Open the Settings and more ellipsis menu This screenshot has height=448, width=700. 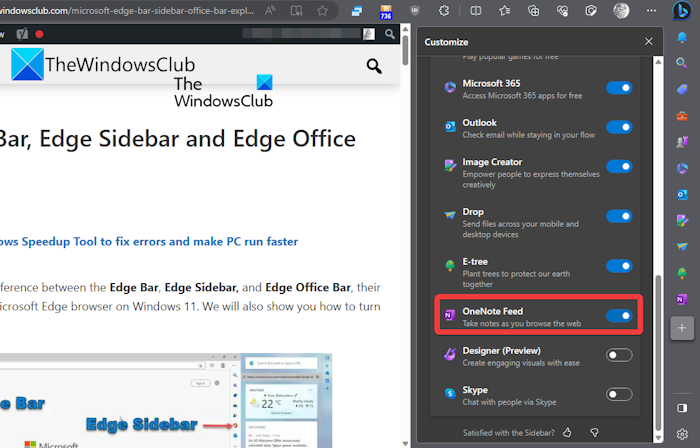pos(651,11)
